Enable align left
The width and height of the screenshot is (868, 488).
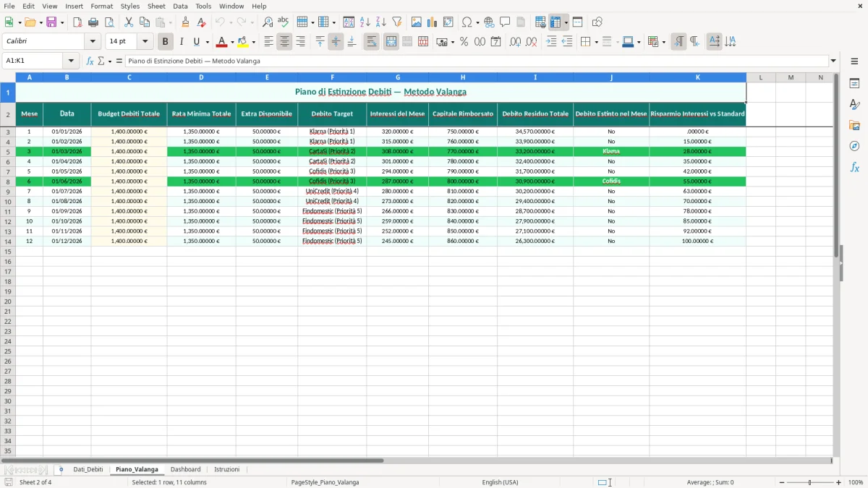[x=268, y=42]
